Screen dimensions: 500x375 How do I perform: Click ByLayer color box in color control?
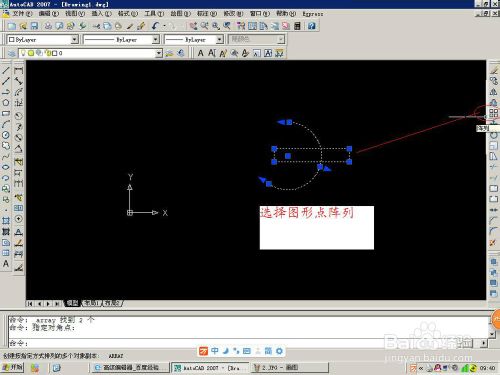pyautogui.click(x=12, y=39)
